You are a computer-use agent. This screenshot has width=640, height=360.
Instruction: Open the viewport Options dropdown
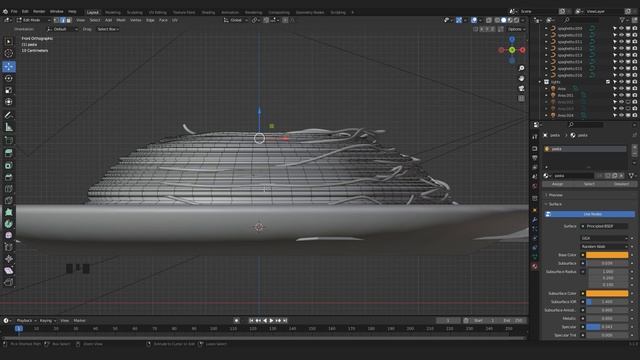click(516, 29)
